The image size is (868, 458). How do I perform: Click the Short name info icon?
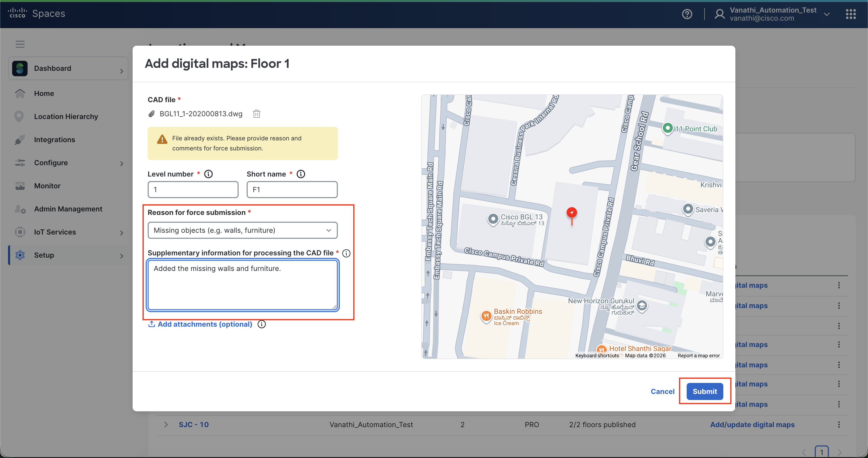click(301, 174)
